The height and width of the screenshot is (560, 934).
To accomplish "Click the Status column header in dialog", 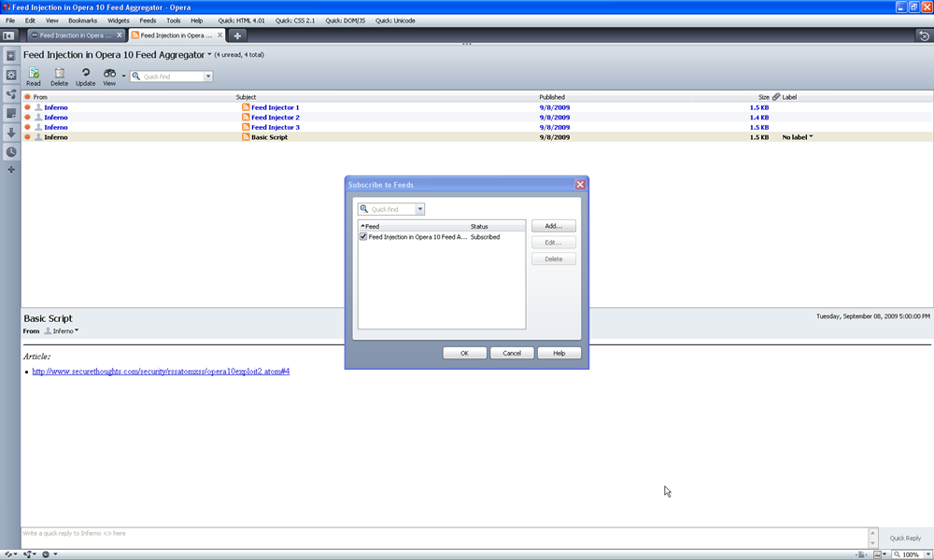I will coord(497,226).
